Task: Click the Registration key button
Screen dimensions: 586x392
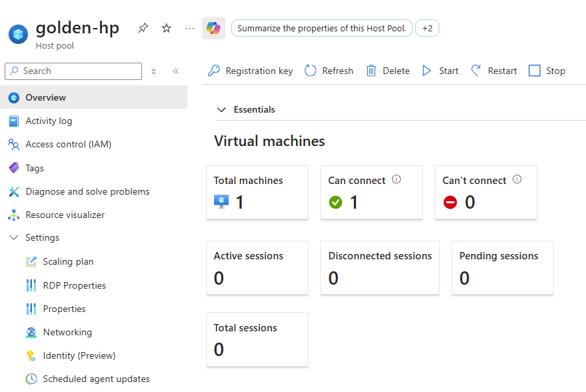Action: (x=251, y=71)
